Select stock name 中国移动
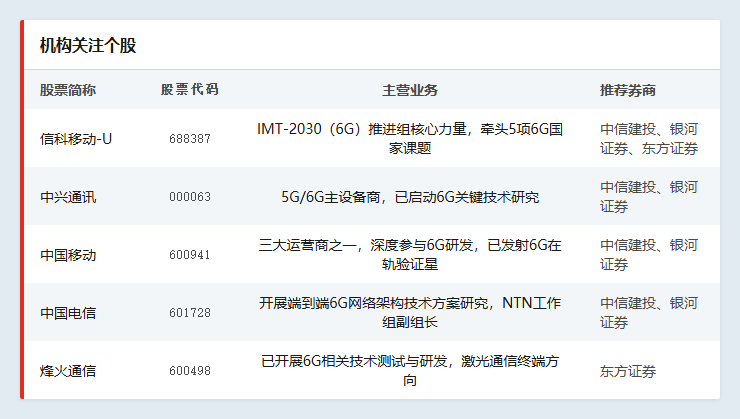 (68, 255)
